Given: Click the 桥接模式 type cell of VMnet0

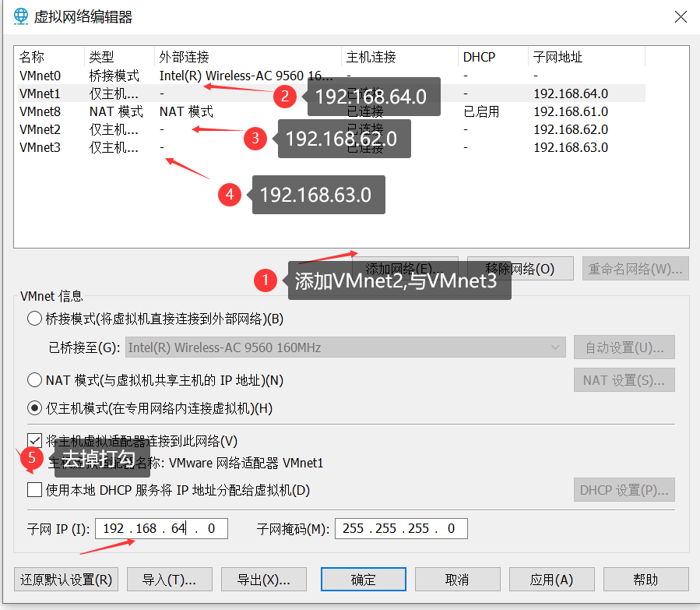Looking at the screenshot, I should pyautogui.click(x=114, y=76).
